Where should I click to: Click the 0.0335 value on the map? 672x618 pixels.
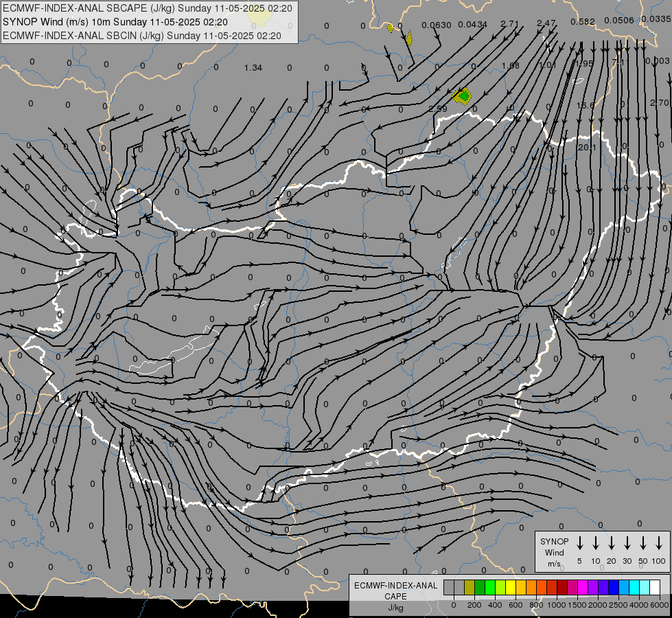coord(656,19)
